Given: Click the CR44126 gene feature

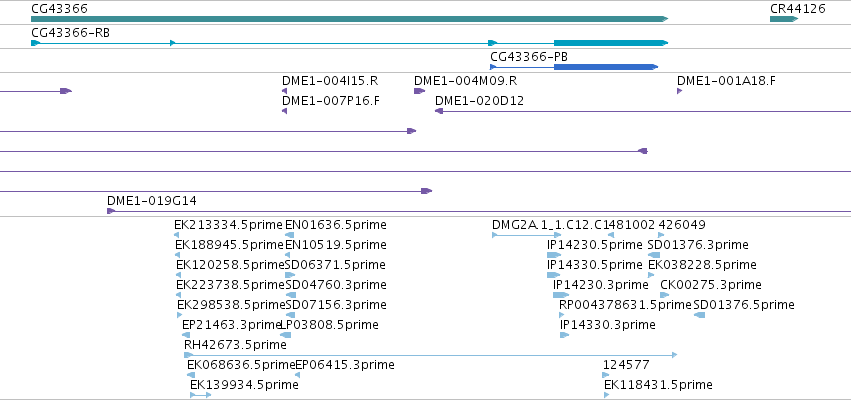Looking at the screenshot, I should (x=784, y=19).
